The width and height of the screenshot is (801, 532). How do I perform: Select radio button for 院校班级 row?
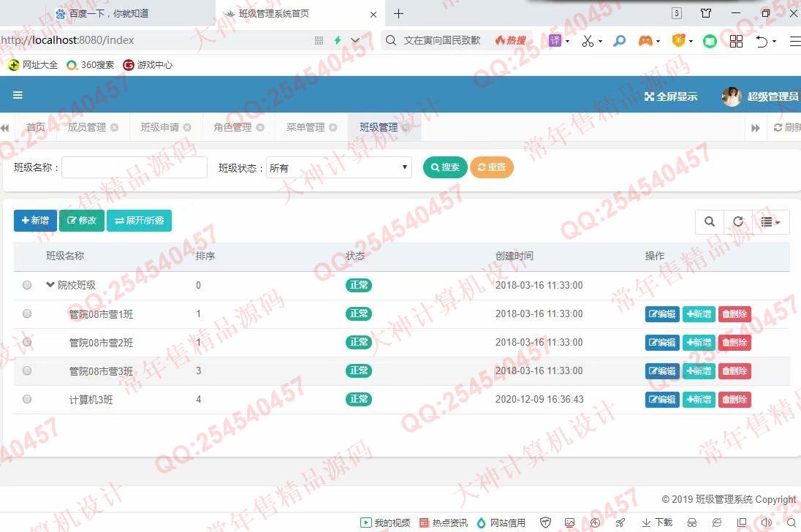[27, 286]
